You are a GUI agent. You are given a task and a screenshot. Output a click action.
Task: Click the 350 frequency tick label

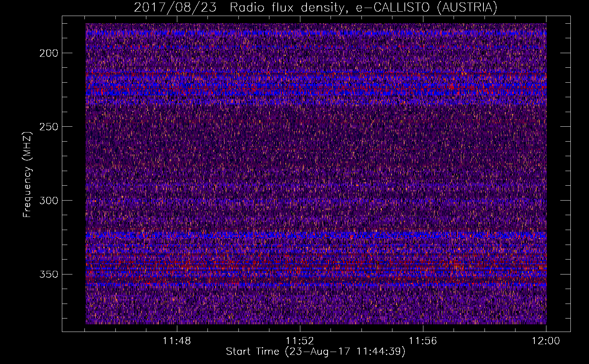tap(49, 274)
